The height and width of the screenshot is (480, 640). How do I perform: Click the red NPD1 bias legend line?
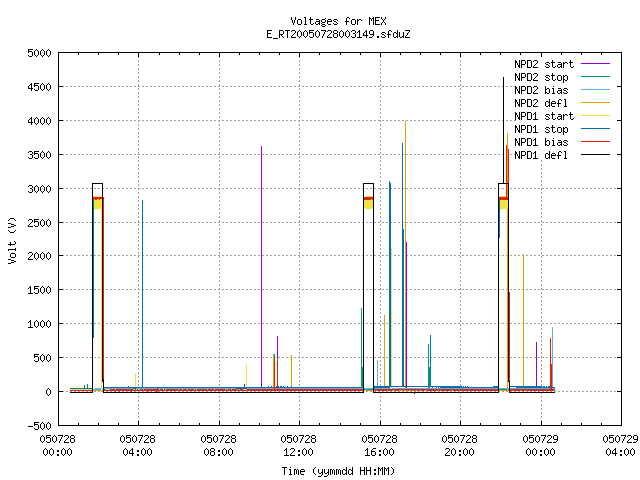[x=596, y=142]
